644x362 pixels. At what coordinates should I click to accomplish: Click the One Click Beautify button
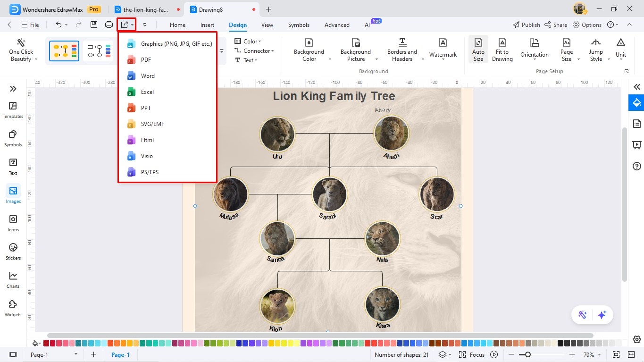[21, 50]
